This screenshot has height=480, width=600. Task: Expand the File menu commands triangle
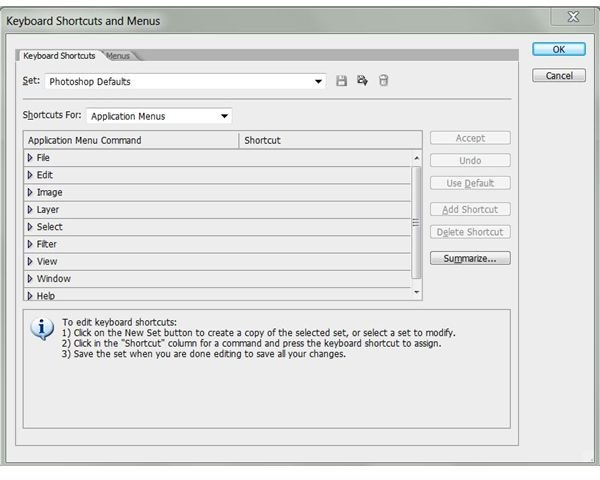pos(30,158)
